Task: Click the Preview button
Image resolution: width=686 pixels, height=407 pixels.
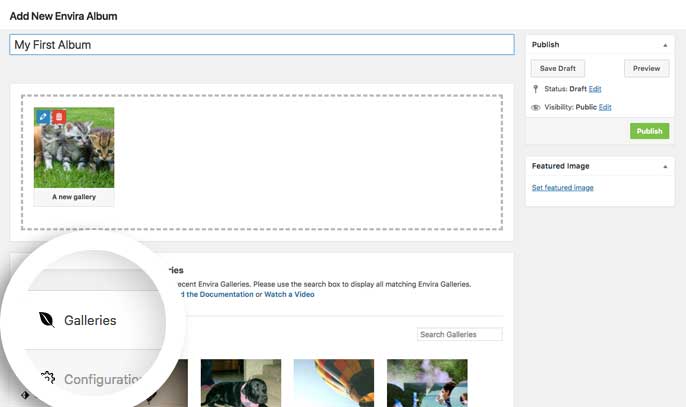Action: [x=647, y=68]
